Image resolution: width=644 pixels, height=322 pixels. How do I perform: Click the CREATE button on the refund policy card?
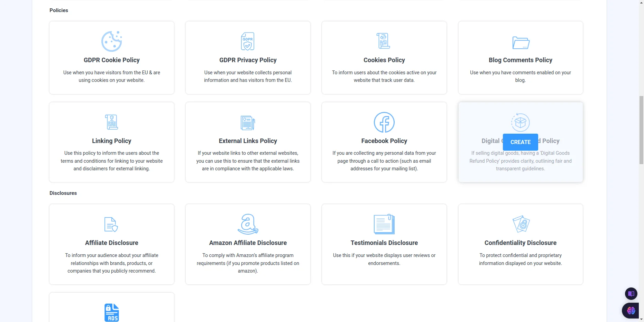521,142
